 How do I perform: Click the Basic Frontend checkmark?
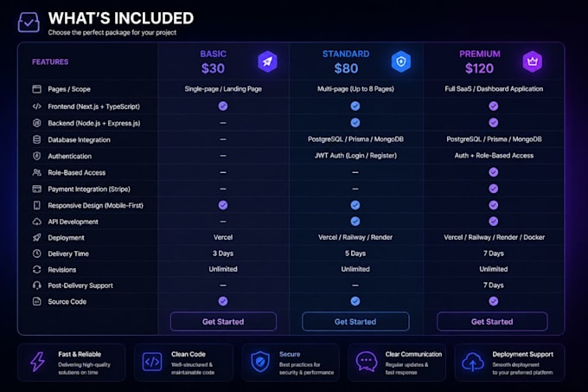point(223,106)
